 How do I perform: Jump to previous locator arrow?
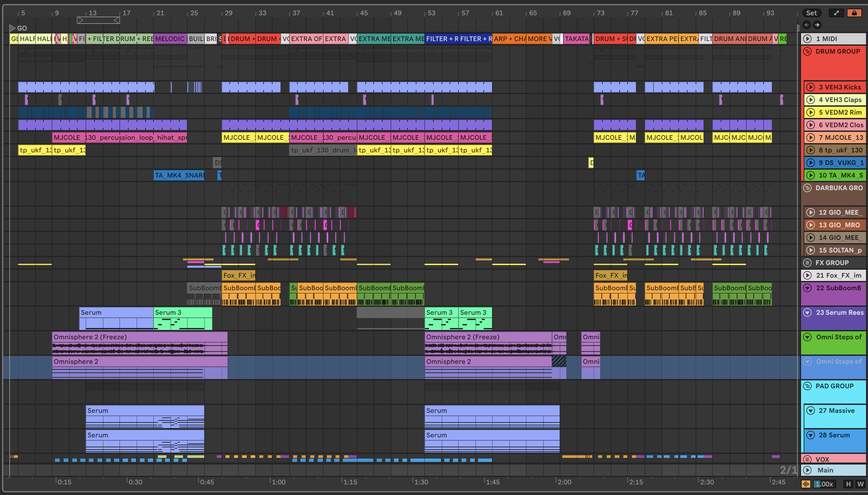pyautogui.click(x=807, y=25)
